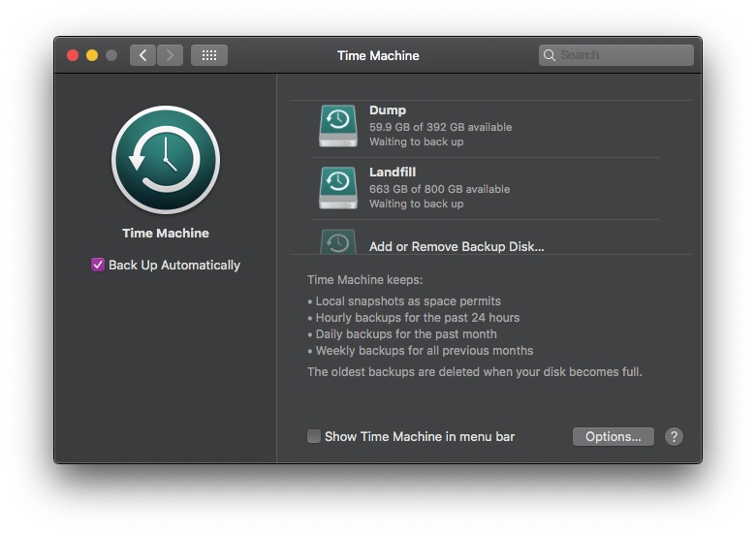Click the Time Machine window title
This screenshot has height=535, width=756.
click(378, 56)
